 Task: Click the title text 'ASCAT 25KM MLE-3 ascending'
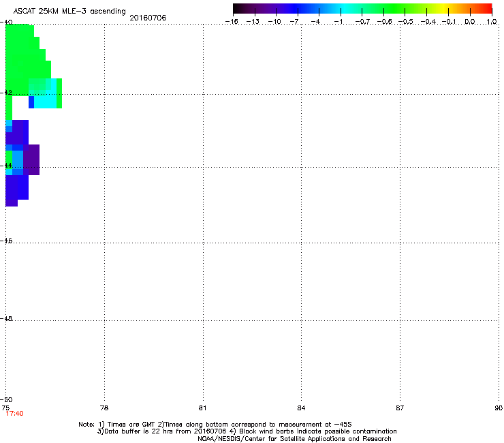[69, 12]
